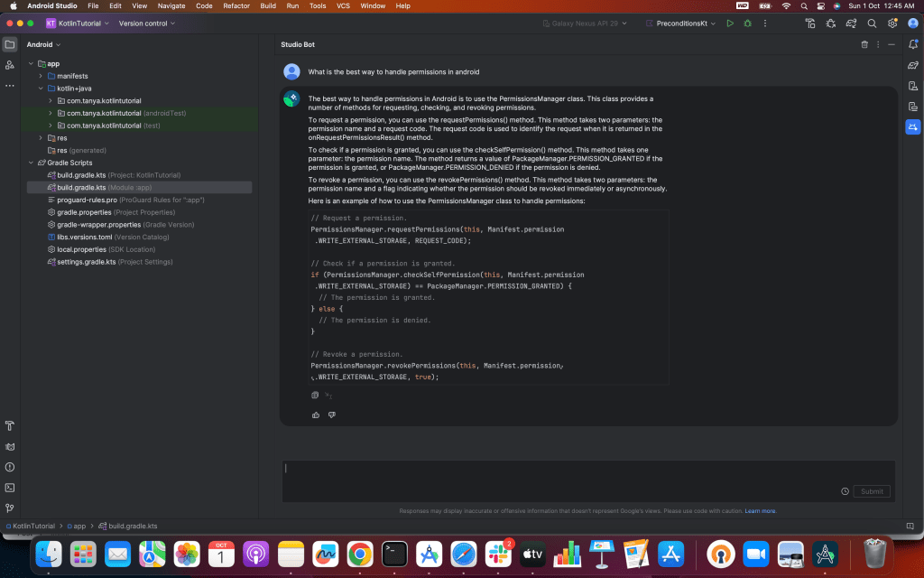The width and height of the screenshot is (924, 578).
Task: Open the Refactor menu
Action: (236, 5)
